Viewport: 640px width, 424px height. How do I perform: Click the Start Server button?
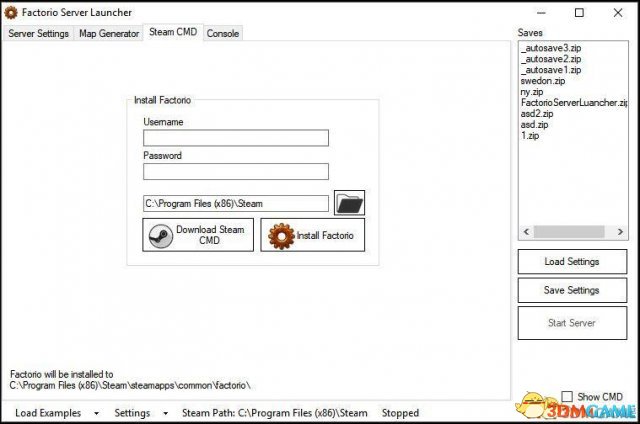[x=572, y=323]
